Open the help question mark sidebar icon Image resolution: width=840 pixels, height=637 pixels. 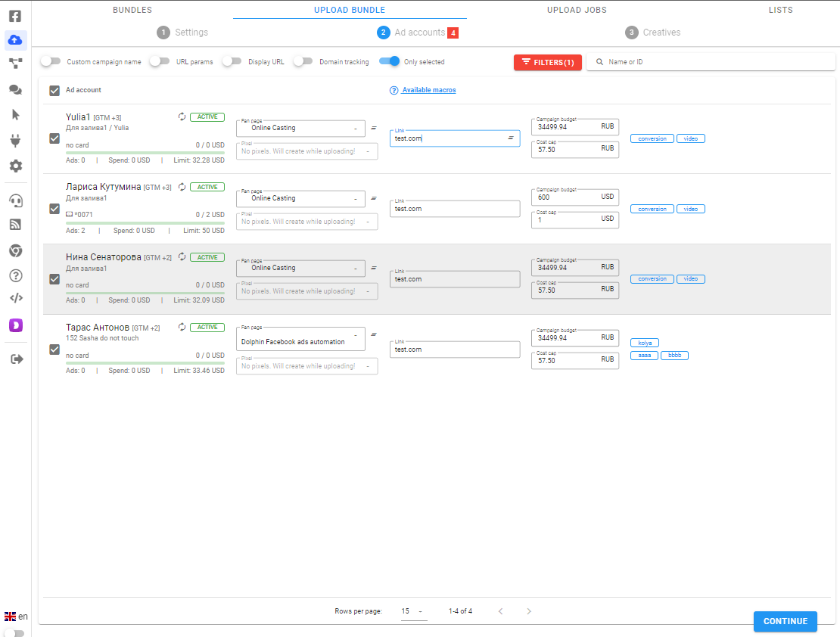point(16,276)
